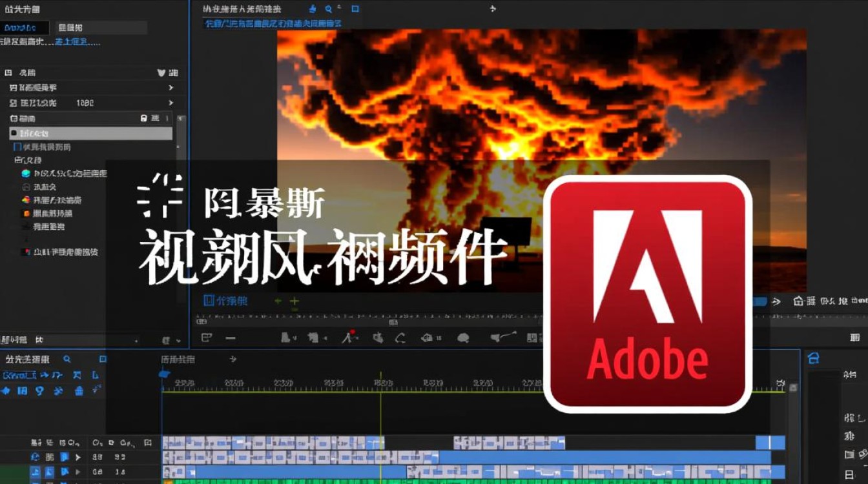Click the red icon on the list's last row

coord(26,252)
